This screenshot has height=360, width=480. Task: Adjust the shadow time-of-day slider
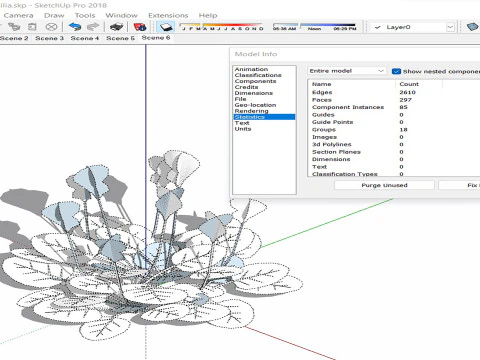(314, 27)
